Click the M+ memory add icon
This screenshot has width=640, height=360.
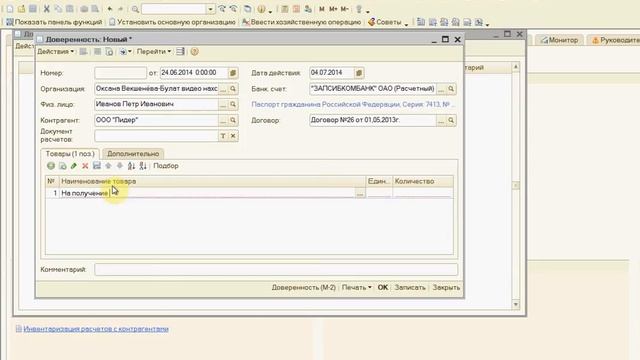(333, 9)
